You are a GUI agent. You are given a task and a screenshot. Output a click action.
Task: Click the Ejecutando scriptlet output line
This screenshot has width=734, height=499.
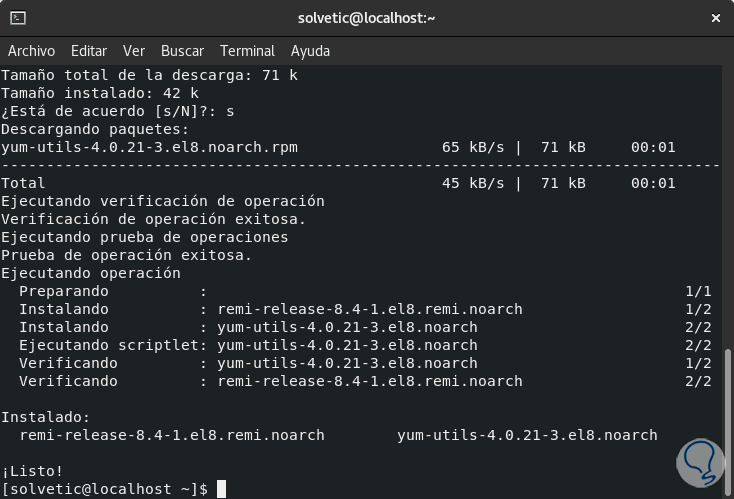pos(248,345)
